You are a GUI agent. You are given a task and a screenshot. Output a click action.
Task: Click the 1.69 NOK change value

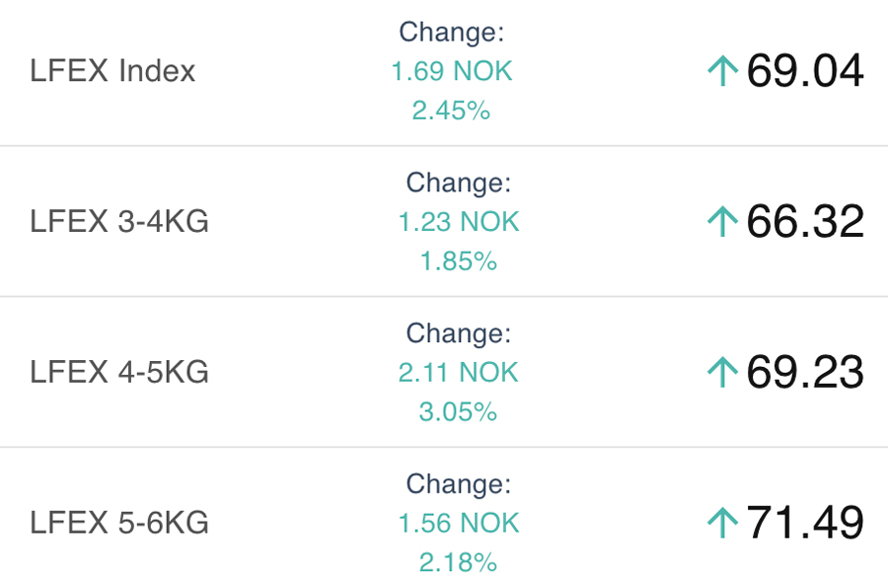[x=452, y=72]
